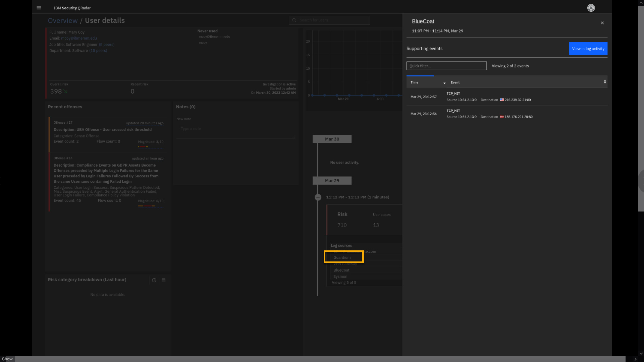644x362 pixels.
Task: Switch risk breakdown to table view
Action: (164, 280)
